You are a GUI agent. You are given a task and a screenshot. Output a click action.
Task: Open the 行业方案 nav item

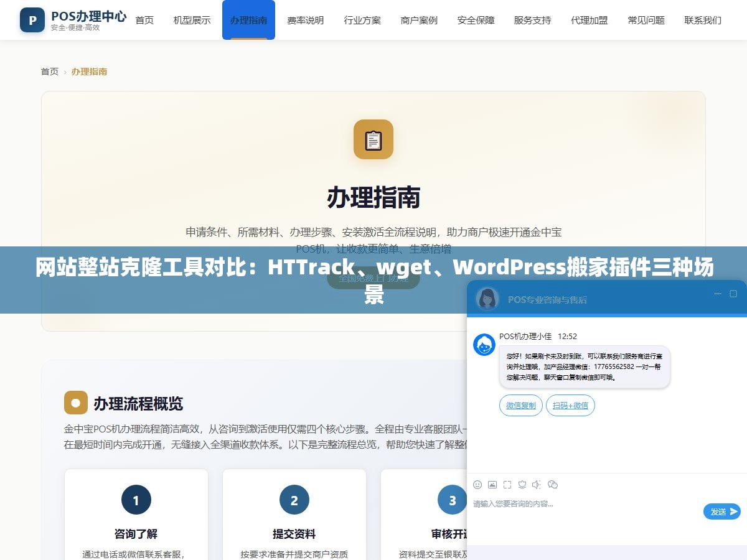(x=362, y=20)
